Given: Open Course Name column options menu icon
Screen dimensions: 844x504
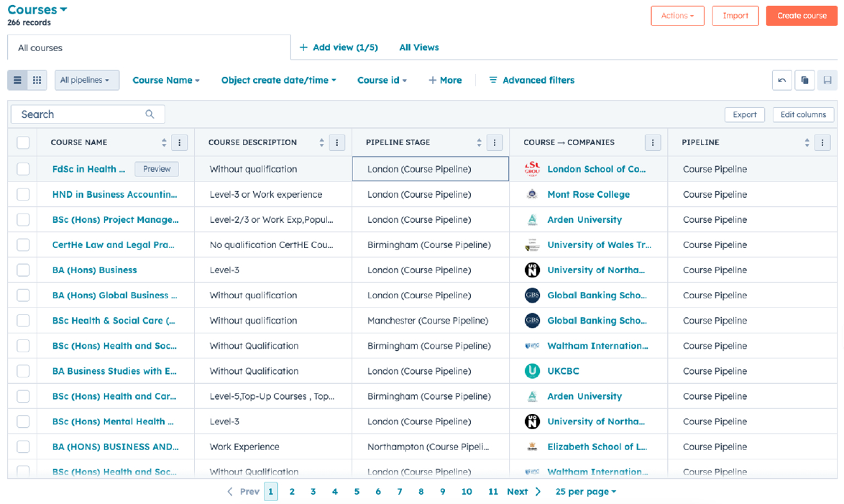Looking at the screenshot, I should [179, 142].
